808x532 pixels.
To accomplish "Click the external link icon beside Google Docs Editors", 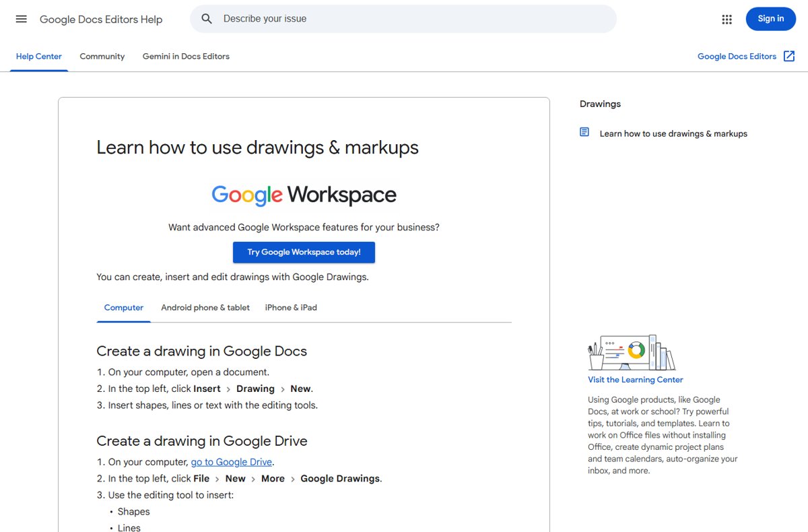I will (789, 57).
